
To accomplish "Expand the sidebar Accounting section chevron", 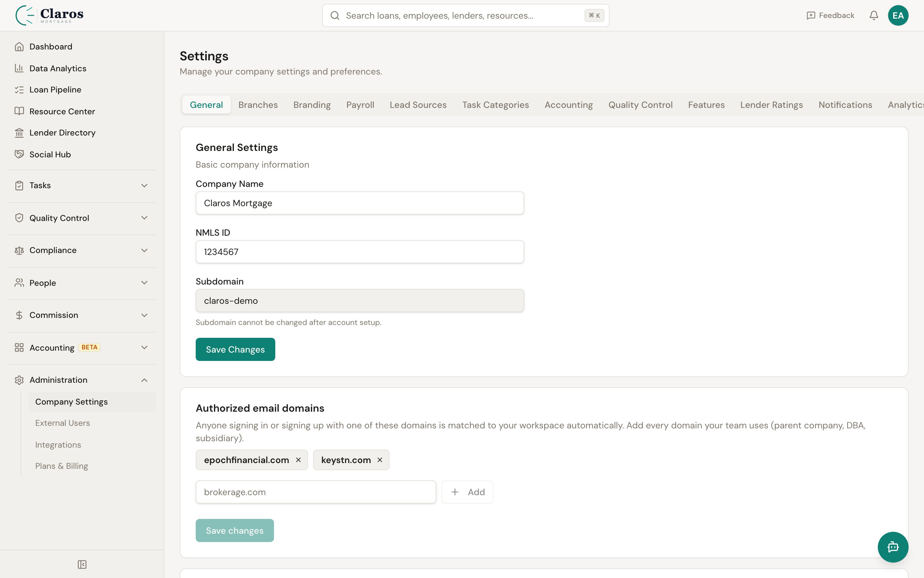I will [144, 347].
